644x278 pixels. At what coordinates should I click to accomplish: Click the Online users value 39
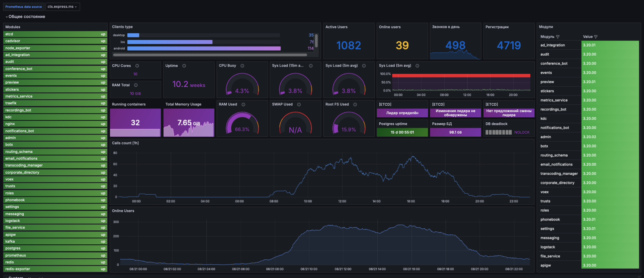402,45
